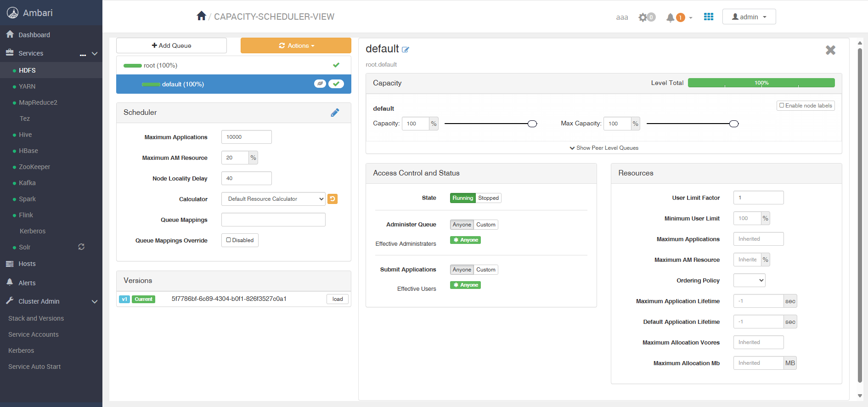Click the edit icon beside default queue name

click(x=406, y=50)
